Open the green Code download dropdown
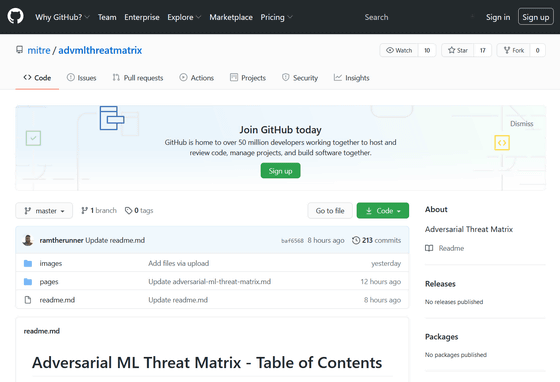The height and width of the screenshot is (382, 560). point(382,211)
